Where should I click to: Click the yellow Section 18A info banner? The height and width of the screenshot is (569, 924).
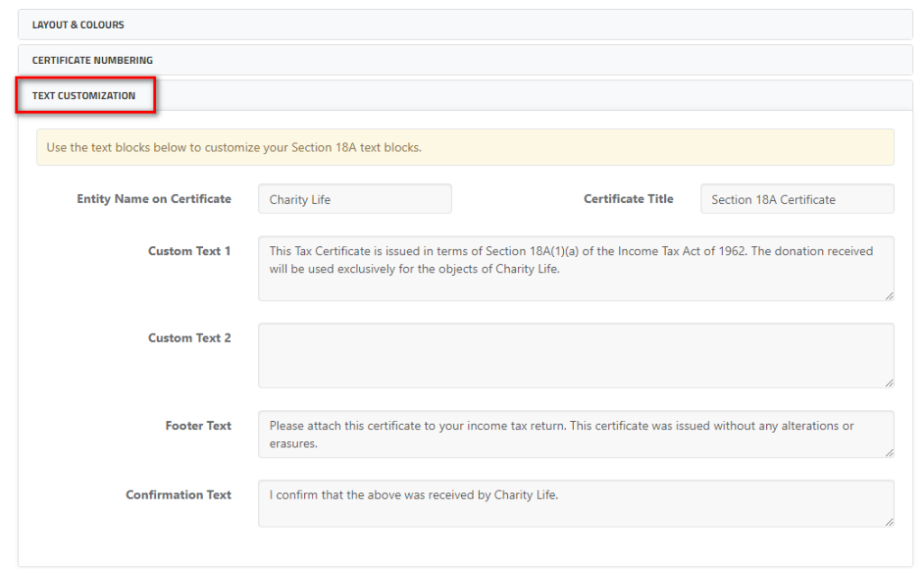pyautogui.click(x=465, y=147)
